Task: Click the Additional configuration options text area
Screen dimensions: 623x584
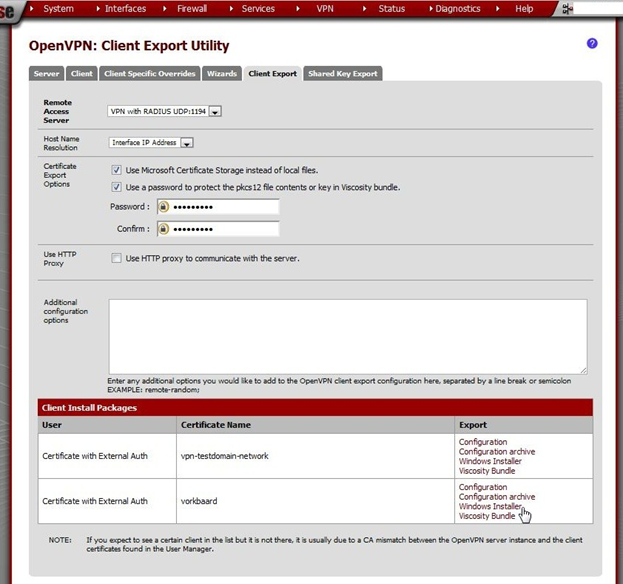Action: [348, 336]
